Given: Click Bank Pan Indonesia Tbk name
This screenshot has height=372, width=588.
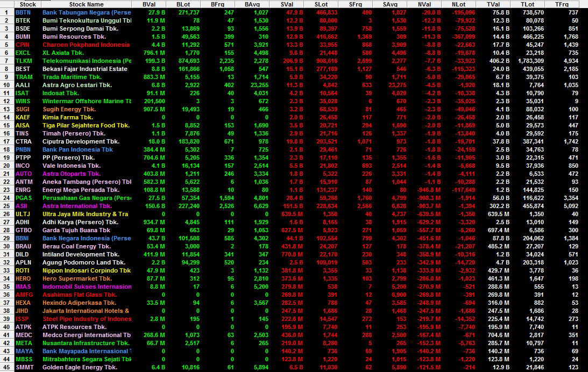Looking at the screenshot, I should click(x=77, y=149).
